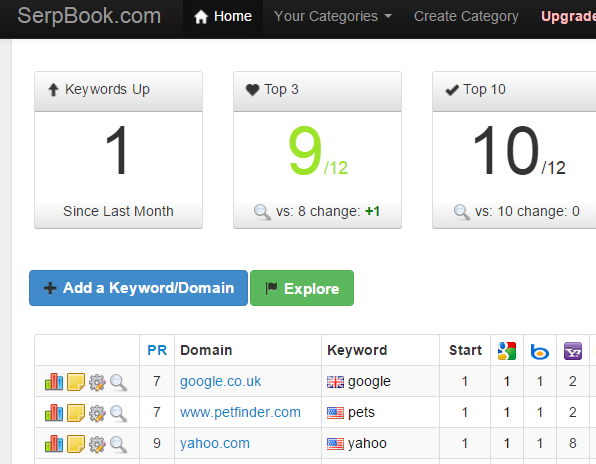Screen dimensions: 596x464
Task: Expand Your Categories dropdown
Action: tap(333, 16)
